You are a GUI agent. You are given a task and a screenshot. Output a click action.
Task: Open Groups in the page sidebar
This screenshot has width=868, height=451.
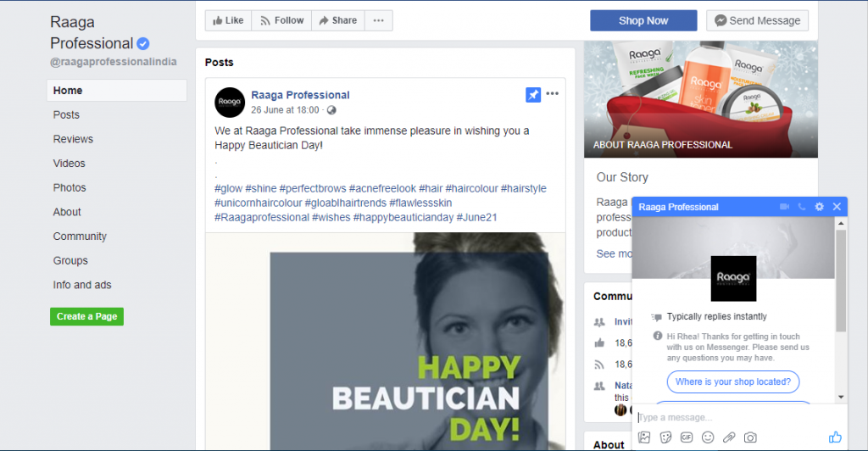70,260
